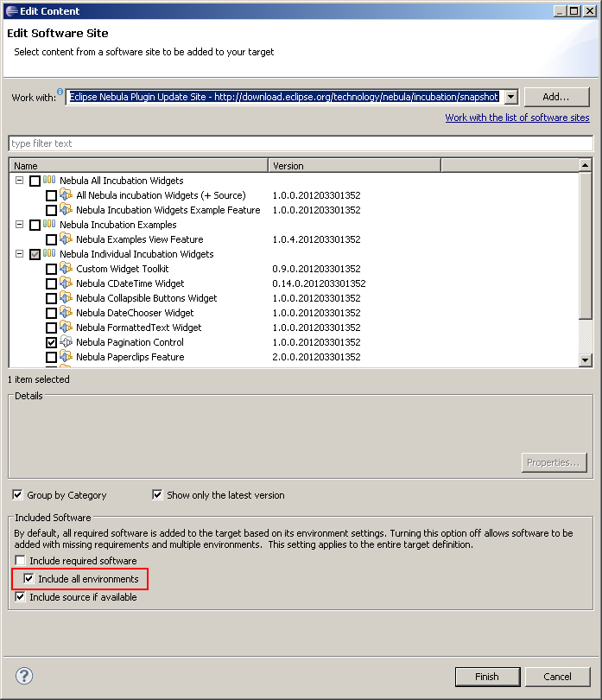
Task: Click the Nebula DateChooser Widget feature icon
Action: pyautogui.click(x=66, y=313)
